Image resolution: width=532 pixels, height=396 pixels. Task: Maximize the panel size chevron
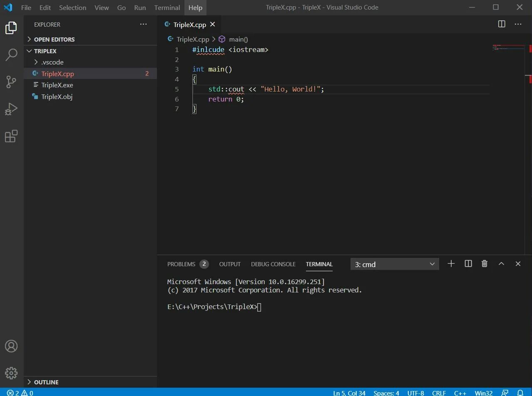coord(502,264)
